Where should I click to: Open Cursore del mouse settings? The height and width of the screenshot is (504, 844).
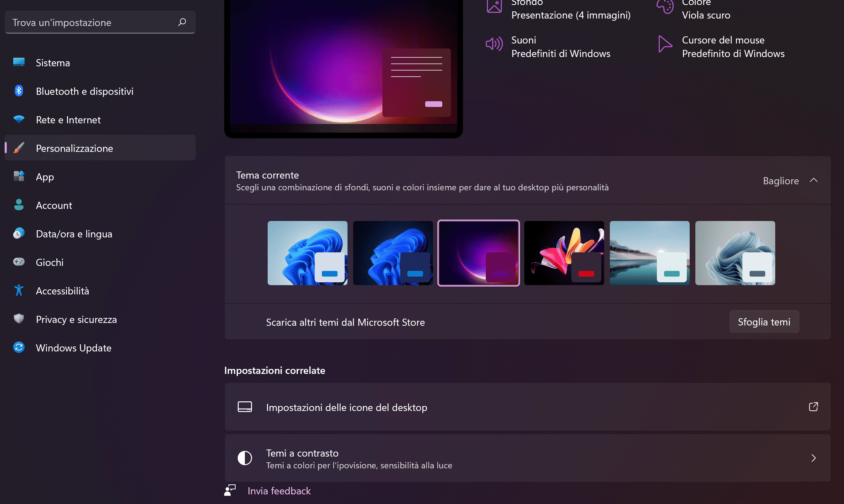[x=721, y=47]
